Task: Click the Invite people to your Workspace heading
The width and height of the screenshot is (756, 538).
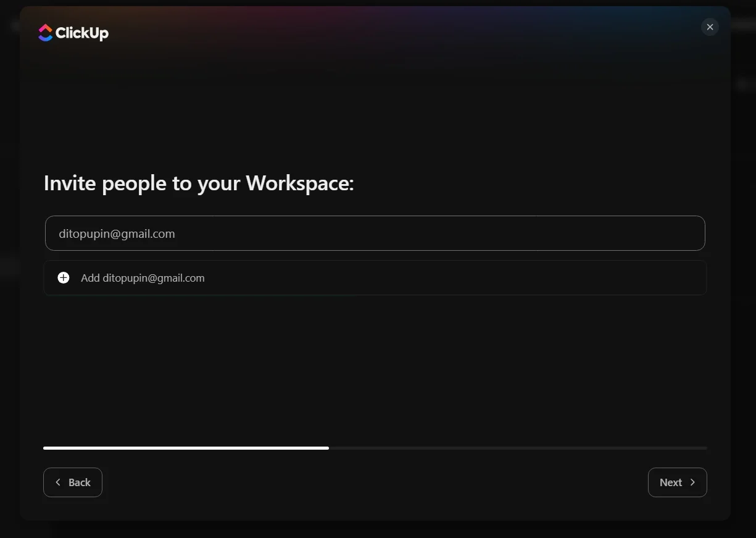Action: click(199, 183)
